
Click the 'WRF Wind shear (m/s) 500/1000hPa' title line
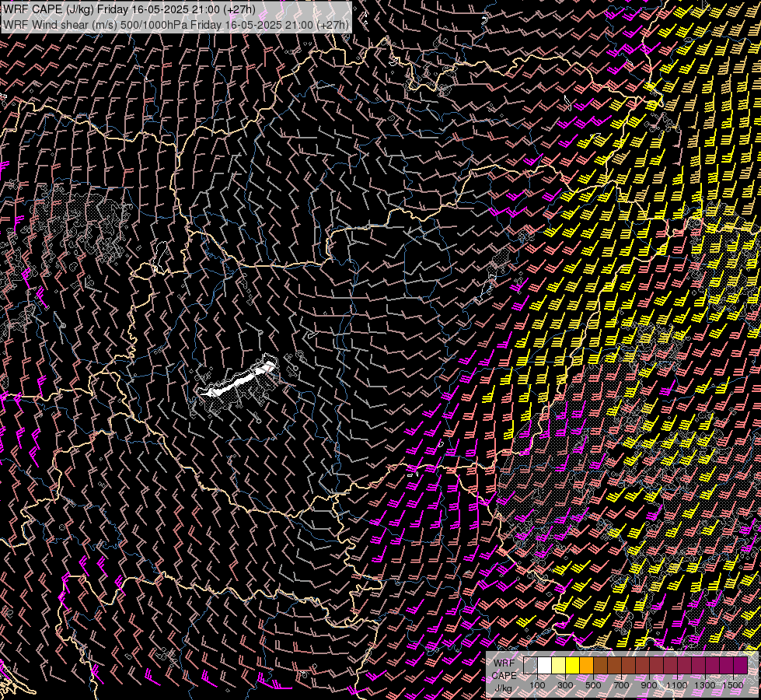pyautogui.click(x=176, y=24)
